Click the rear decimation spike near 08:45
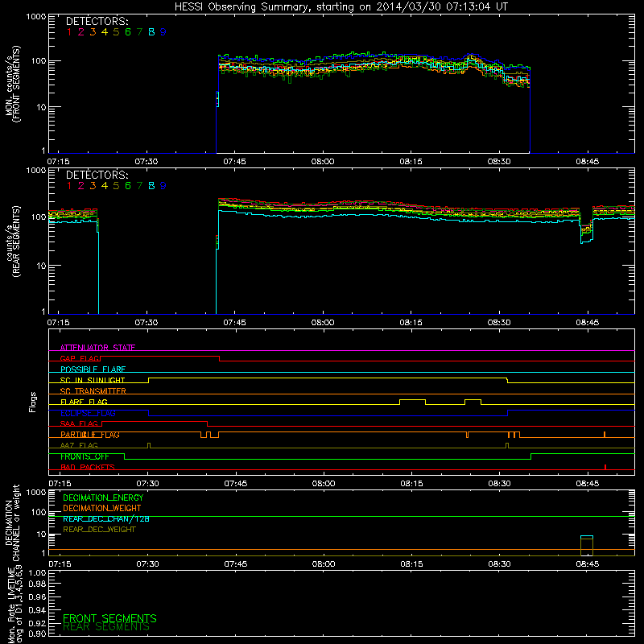Viewport: 644px width, 644px height. tap(587, 546)
